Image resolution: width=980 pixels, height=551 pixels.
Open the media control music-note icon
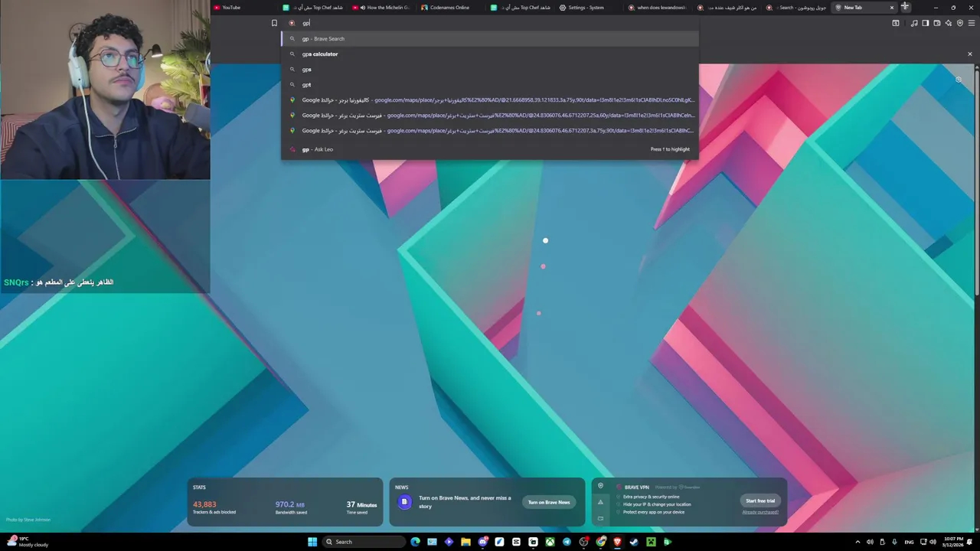point(914,23)
